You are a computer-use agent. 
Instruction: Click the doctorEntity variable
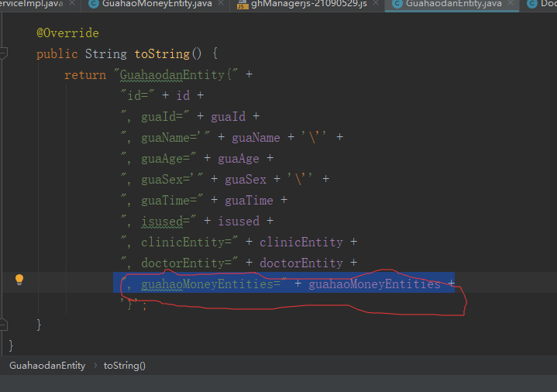301,263
